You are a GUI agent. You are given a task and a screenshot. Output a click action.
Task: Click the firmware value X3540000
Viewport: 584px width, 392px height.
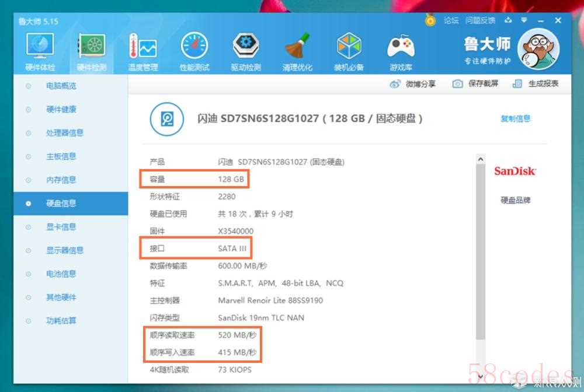(236, 232)
